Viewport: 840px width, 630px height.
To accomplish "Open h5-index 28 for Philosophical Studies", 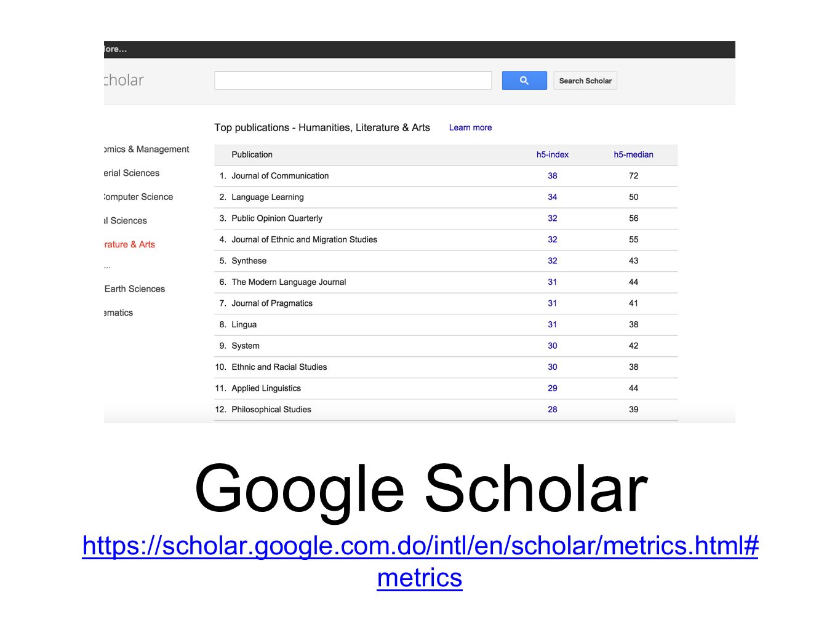I will tap(553, 409).
